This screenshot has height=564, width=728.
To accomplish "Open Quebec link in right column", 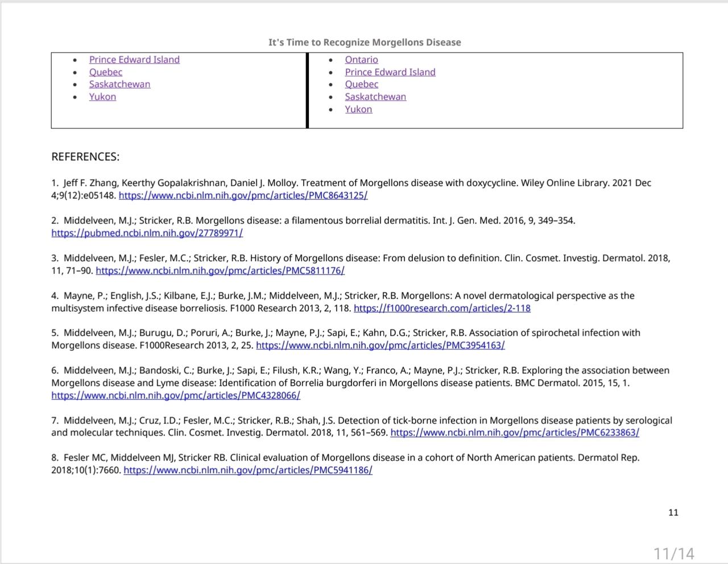I will [362, 84].
